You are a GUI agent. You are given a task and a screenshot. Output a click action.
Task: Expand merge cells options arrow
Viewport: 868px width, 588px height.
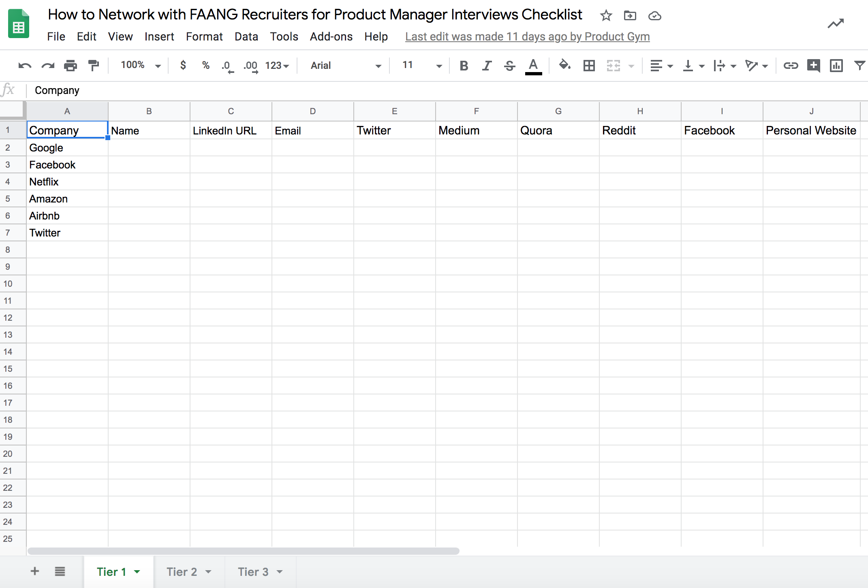pos(631,66)
